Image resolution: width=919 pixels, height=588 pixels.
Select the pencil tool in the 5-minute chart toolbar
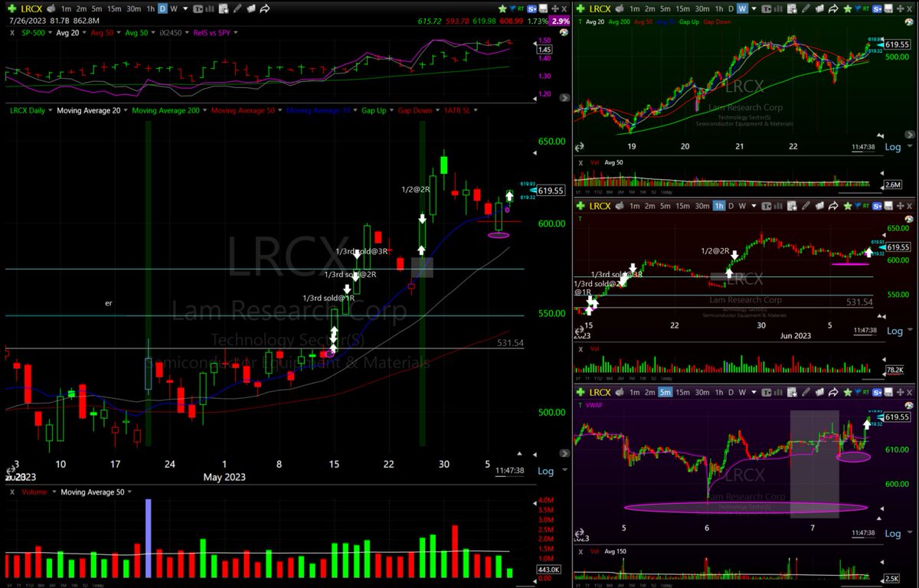pos(806,392)
